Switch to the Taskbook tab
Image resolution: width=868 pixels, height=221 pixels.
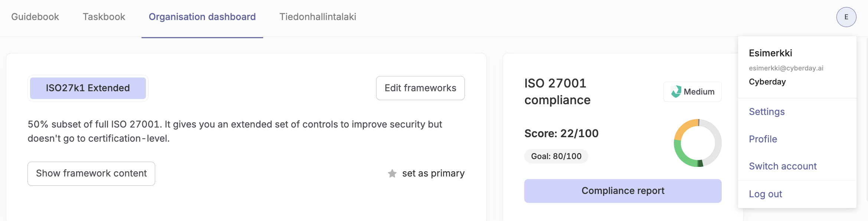[x=104, y=17]
